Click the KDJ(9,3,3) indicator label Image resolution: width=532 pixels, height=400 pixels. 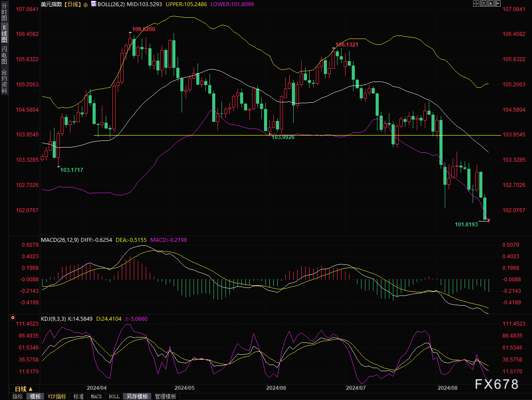[53, 318]
